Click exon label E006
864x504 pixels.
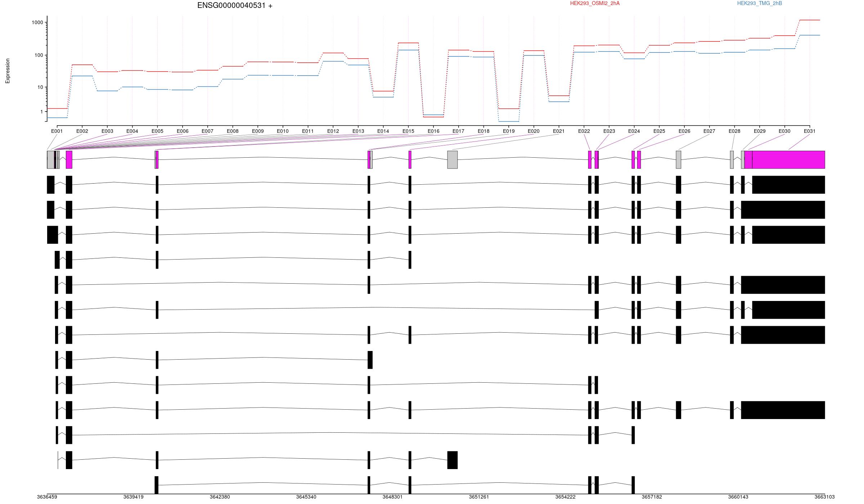click(183, 131)
